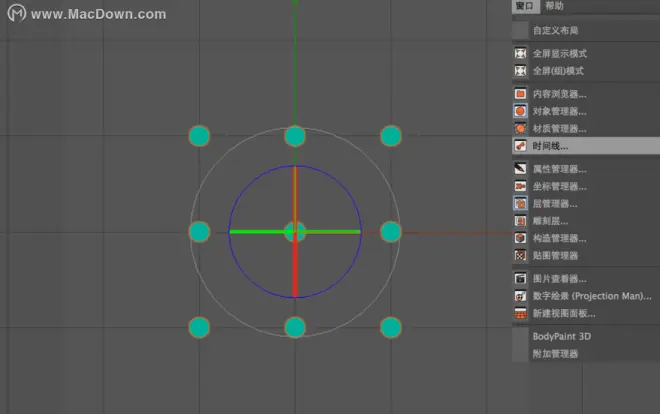
Task: Select the teal point atop the gray circle
Action: coord(295,136)
